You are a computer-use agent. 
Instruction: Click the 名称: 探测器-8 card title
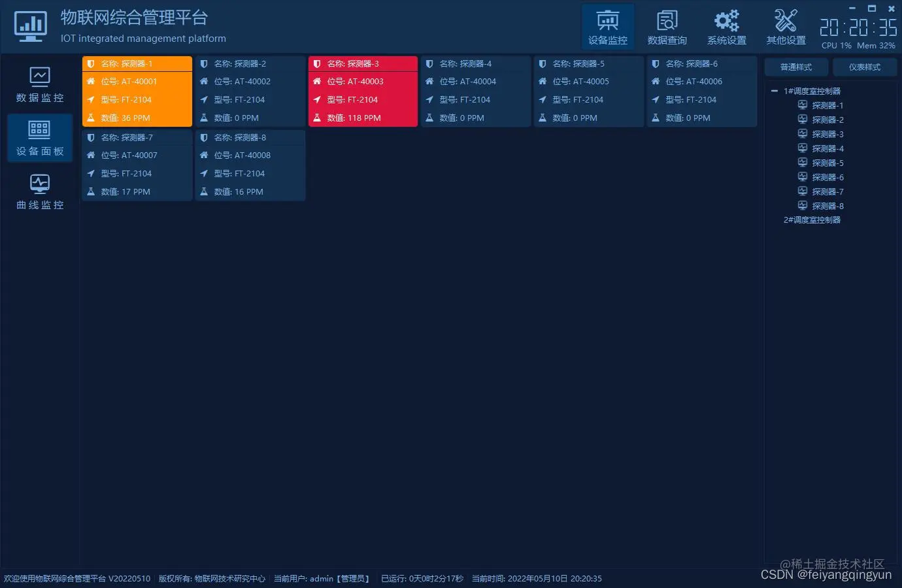pos(240,138)
